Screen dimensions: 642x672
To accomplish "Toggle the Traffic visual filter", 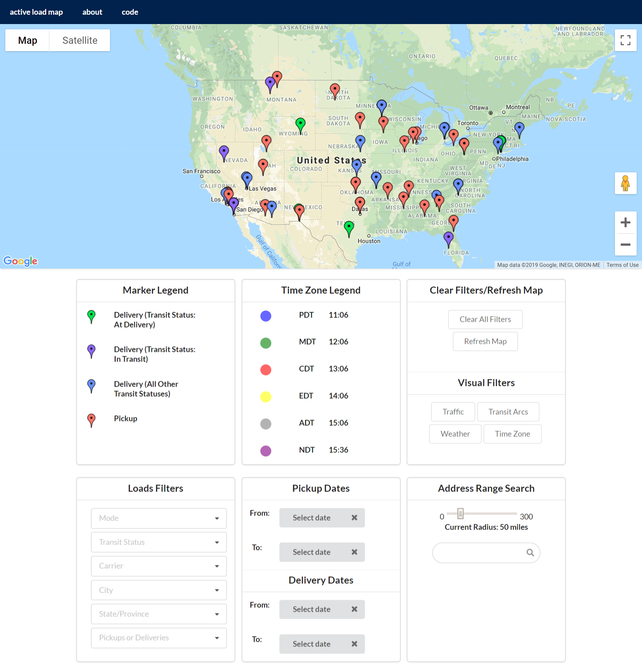I will coord(453,412).
